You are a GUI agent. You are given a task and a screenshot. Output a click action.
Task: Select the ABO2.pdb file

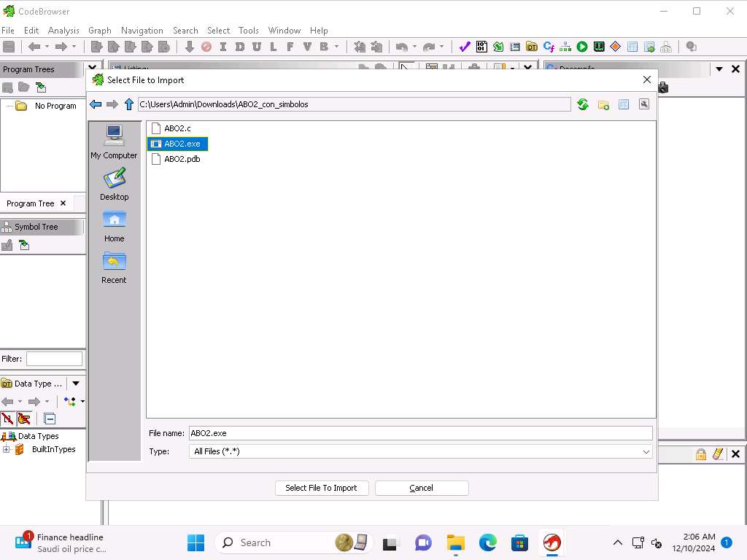point(182,159)
